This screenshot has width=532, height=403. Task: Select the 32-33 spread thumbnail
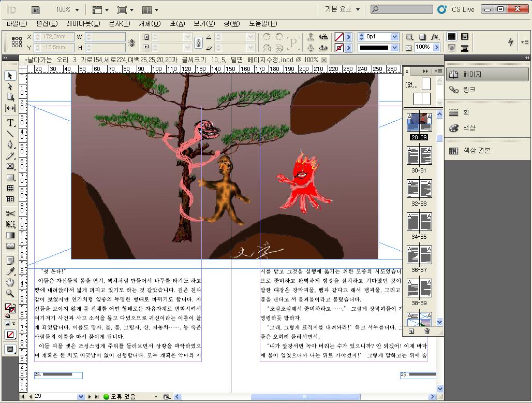click(419, 190)
